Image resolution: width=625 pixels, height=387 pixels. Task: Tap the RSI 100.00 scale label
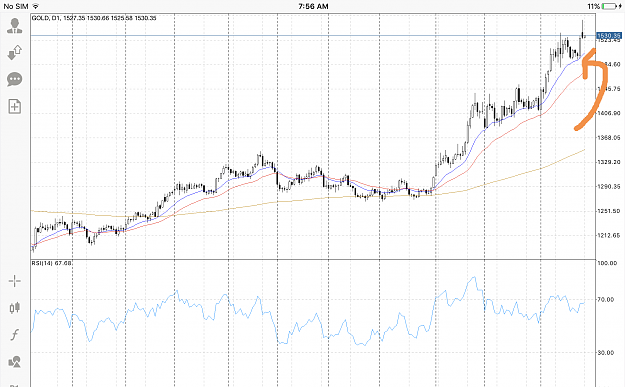607,263
